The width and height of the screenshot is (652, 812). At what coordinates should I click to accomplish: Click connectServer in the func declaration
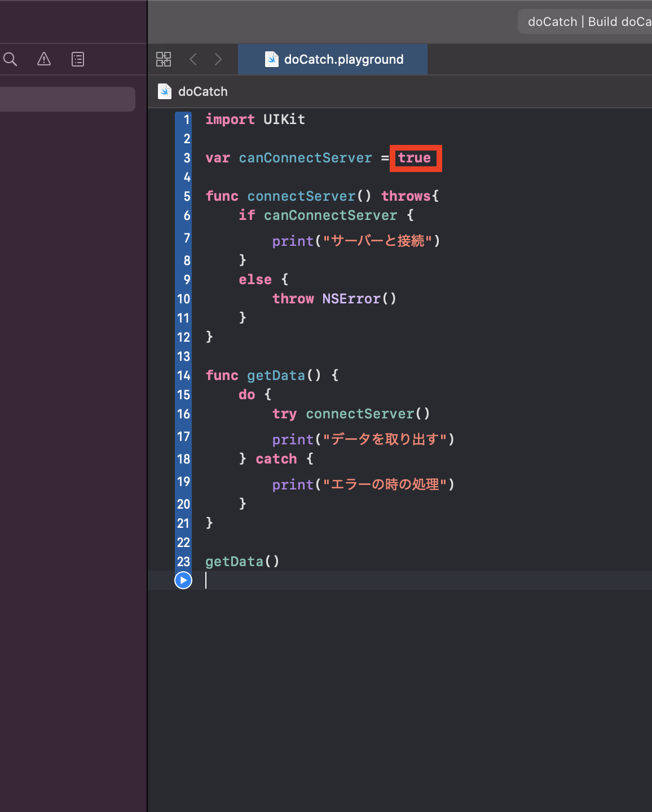click(301, 196)
